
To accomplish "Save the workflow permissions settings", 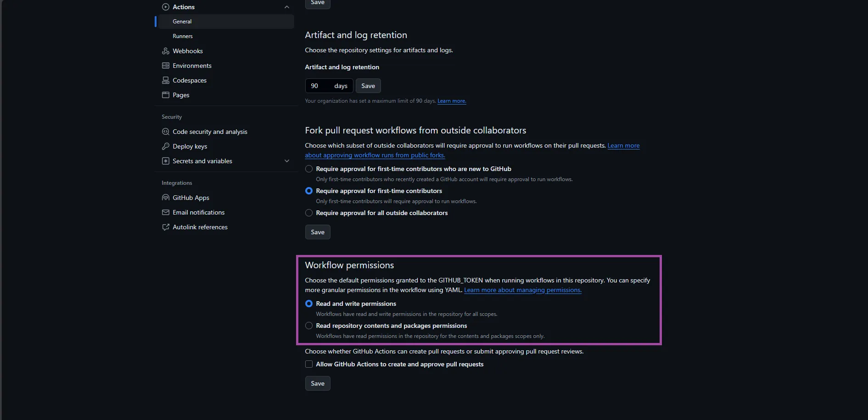I will [318, 383].
